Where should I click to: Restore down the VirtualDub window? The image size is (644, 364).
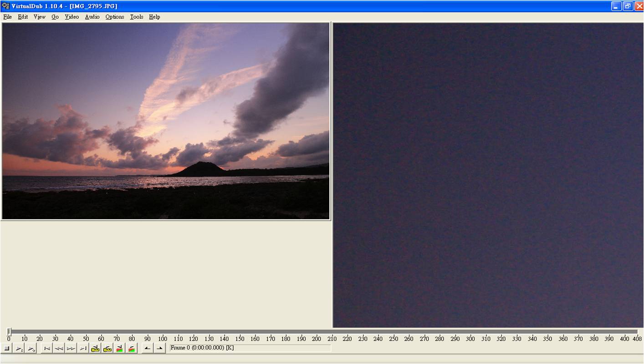point(628,6)
